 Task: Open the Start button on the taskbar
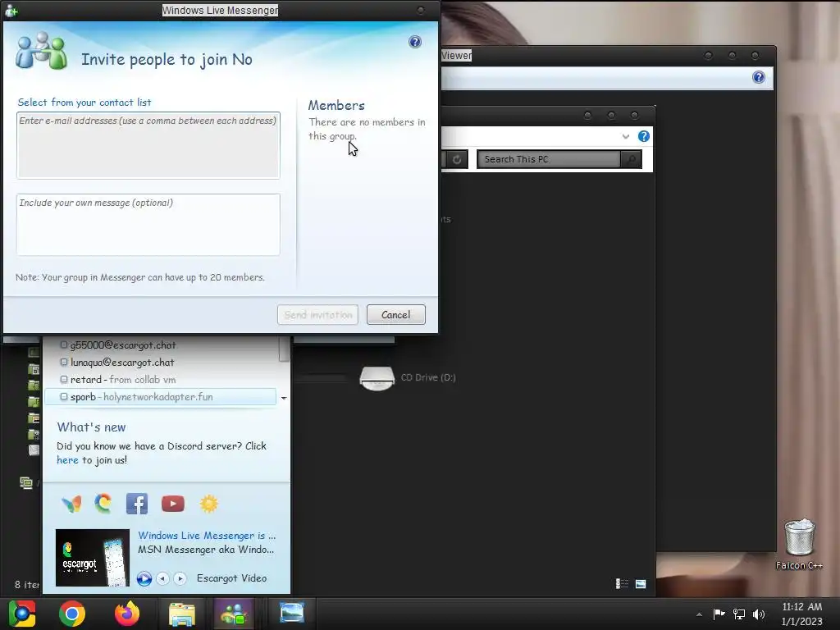point(22,614)
